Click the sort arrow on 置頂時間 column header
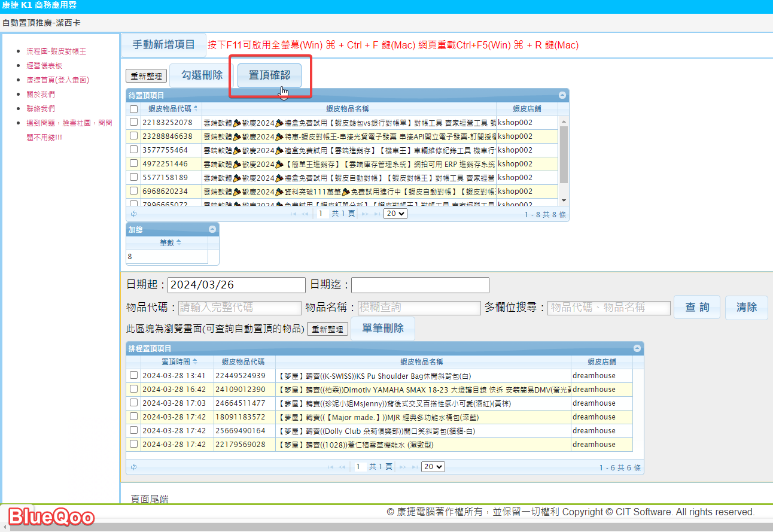773x532 pixels. click(x=194, y=361)
